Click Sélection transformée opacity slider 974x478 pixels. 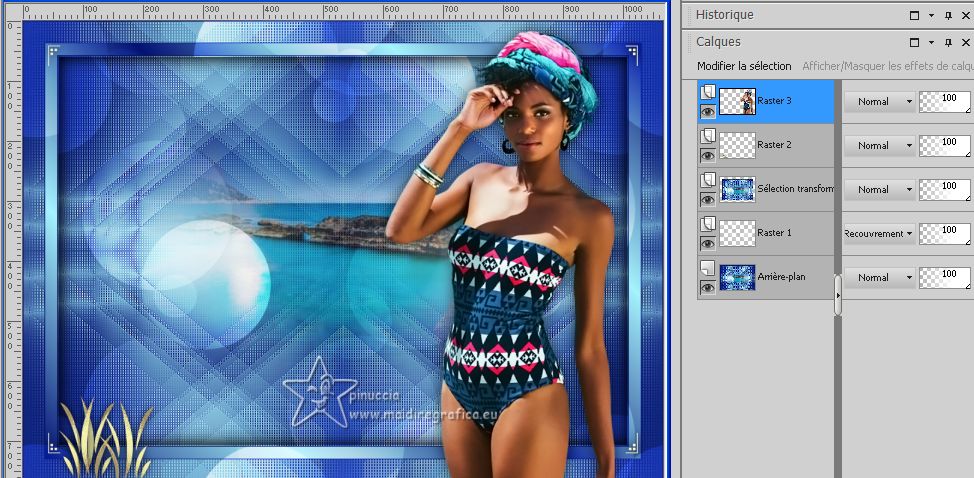(x=945, y=190)
